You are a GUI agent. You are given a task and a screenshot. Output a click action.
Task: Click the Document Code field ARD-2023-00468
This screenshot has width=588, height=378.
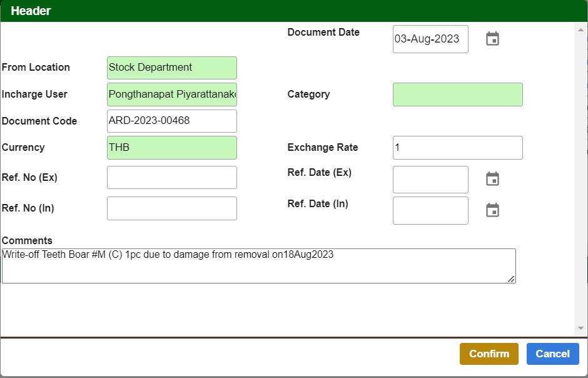[172, 121]
